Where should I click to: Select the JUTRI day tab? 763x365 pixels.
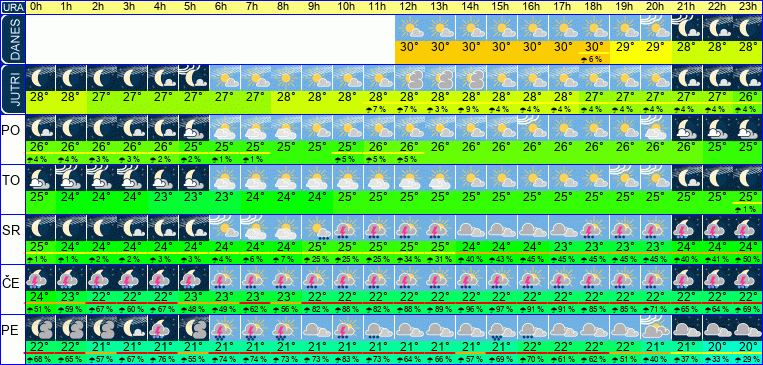click(x=12, y=90)
